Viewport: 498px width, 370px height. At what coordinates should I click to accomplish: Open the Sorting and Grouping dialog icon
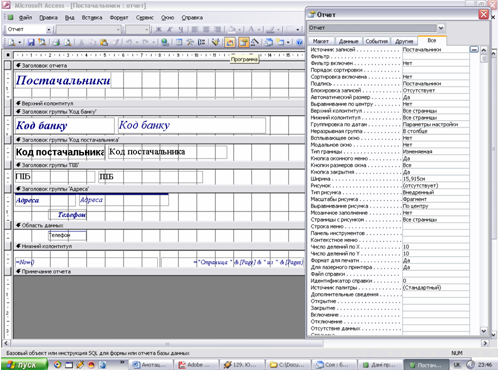(x=201, y=42)
